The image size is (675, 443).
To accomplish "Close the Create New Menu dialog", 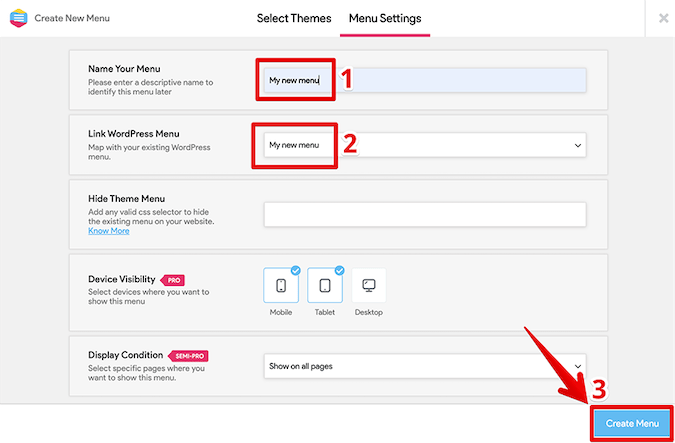I will point(663,19).
